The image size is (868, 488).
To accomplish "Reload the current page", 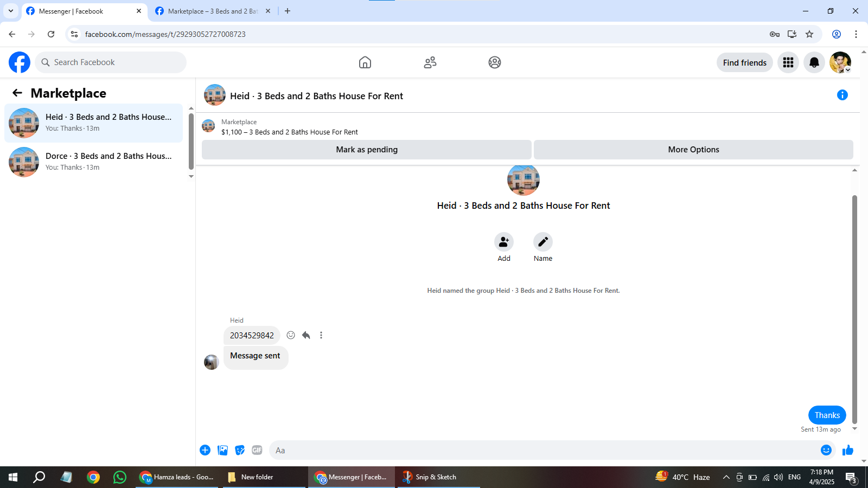I will [x=51, y=34].
